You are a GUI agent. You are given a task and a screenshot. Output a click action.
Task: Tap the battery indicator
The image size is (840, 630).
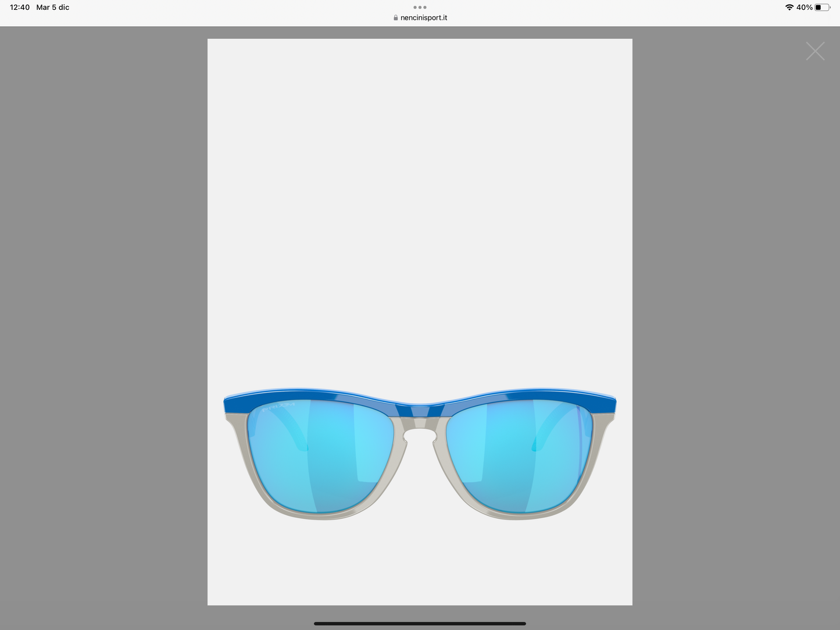(x=822, y=7)
